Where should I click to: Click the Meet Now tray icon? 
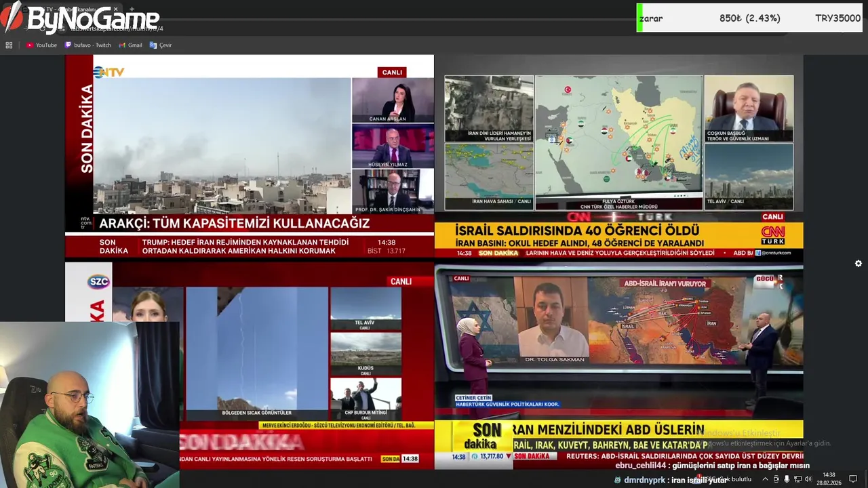pyautogui.click(x=776, y=479)
